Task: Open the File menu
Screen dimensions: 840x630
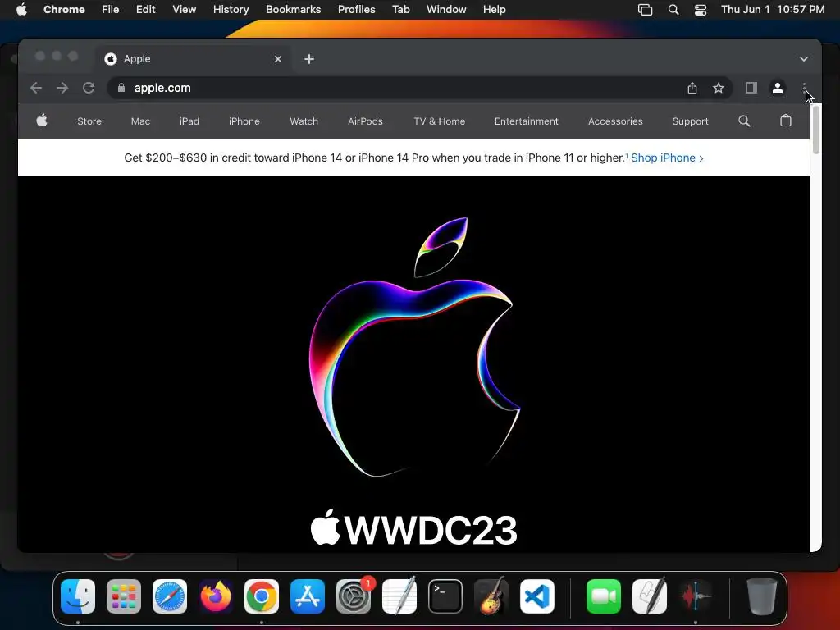Action: pos(111,9)
